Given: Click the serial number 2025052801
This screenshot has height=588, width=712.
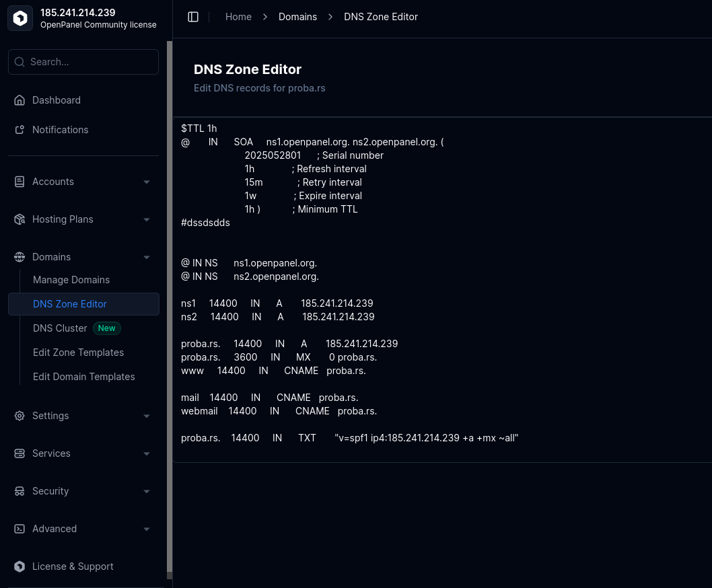Looking at the screenshot, I should click(x=273, y=155).
